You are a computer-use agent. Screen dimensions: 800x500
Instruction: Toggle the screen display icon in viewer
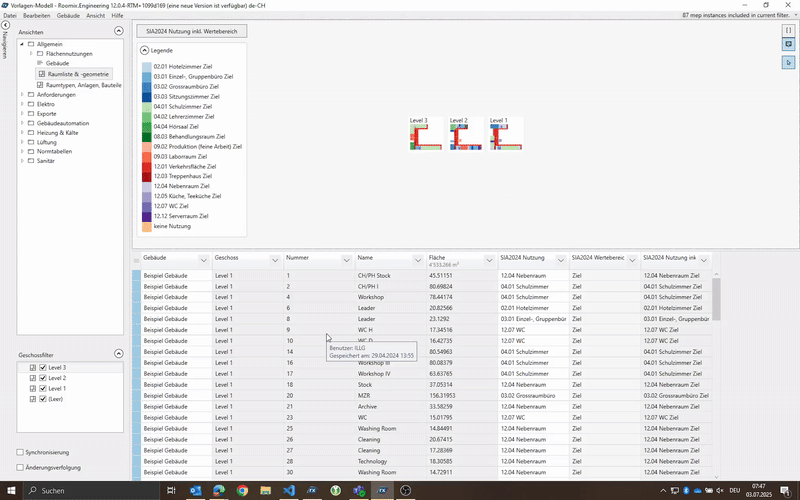point(788,46)
